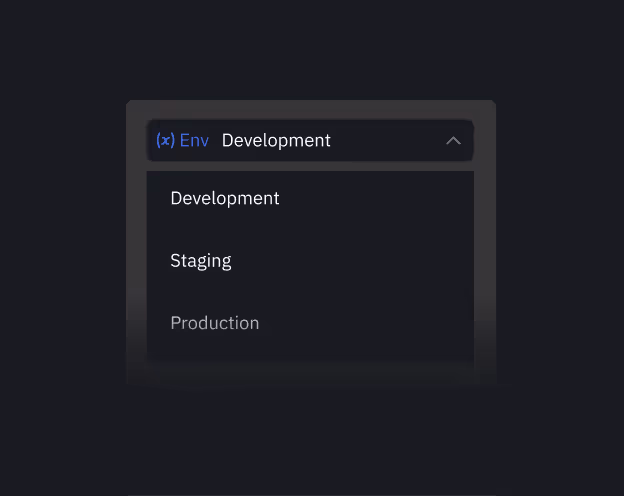Click the blue (x) Env prefix
The height and width of the screenshot is (496, 624).
click(182, 141)
